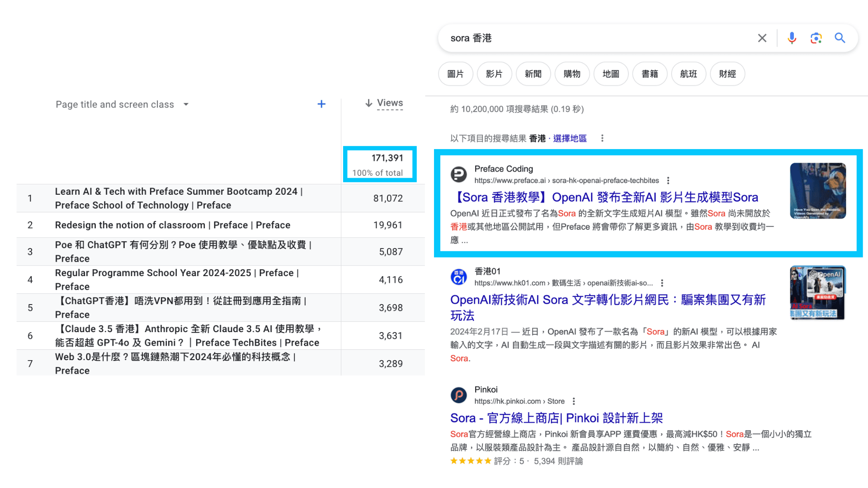
Task: Click the 選擇地區 link
Action: coord(570,138)
